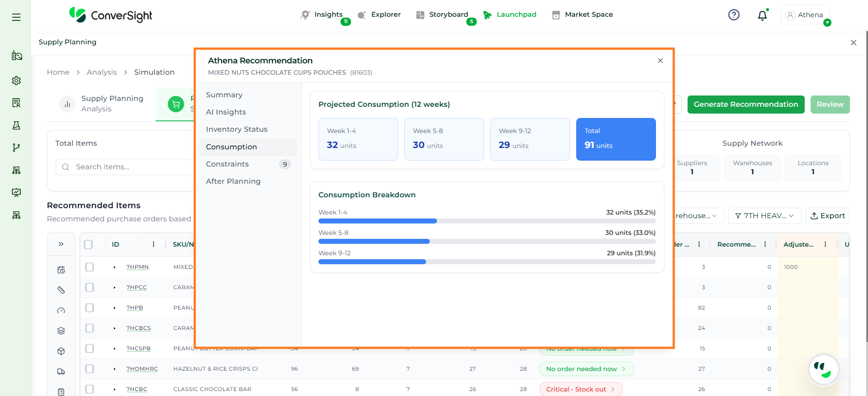Expand the 7HPCC row arrow

click(114, 287)
